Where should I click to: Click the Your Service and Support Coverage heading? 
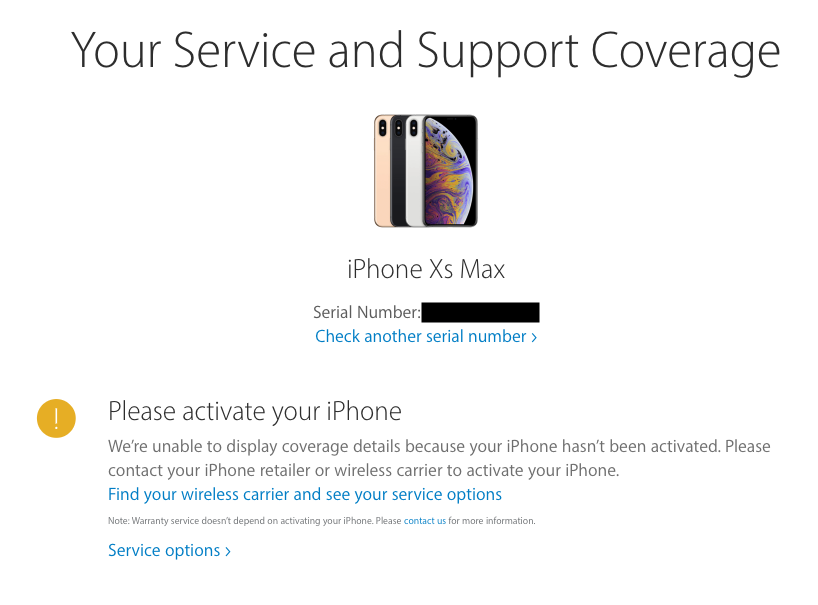click(425, 50)
